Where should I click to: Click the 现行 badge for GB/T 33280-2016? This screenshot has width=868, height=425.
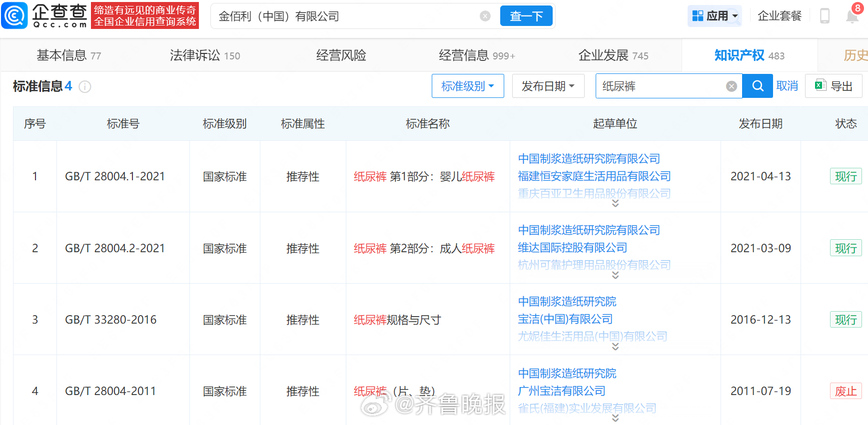(846, 320)
